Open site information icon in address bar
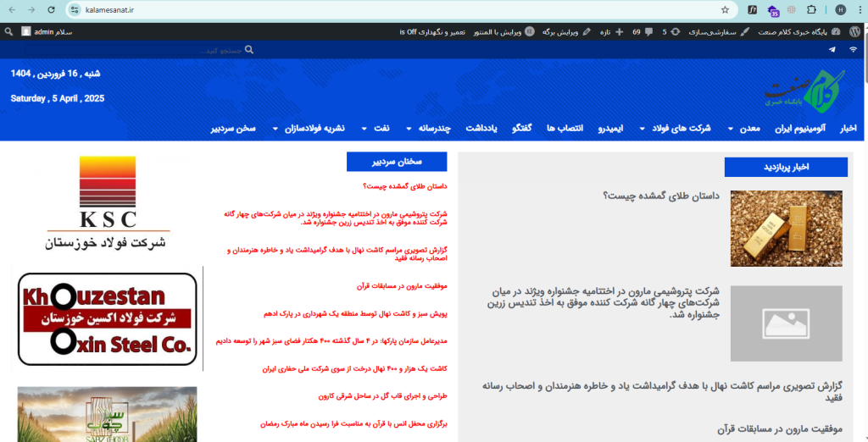Image resolution: width=868 pixels, height=442 pixels. coord(75,10)
